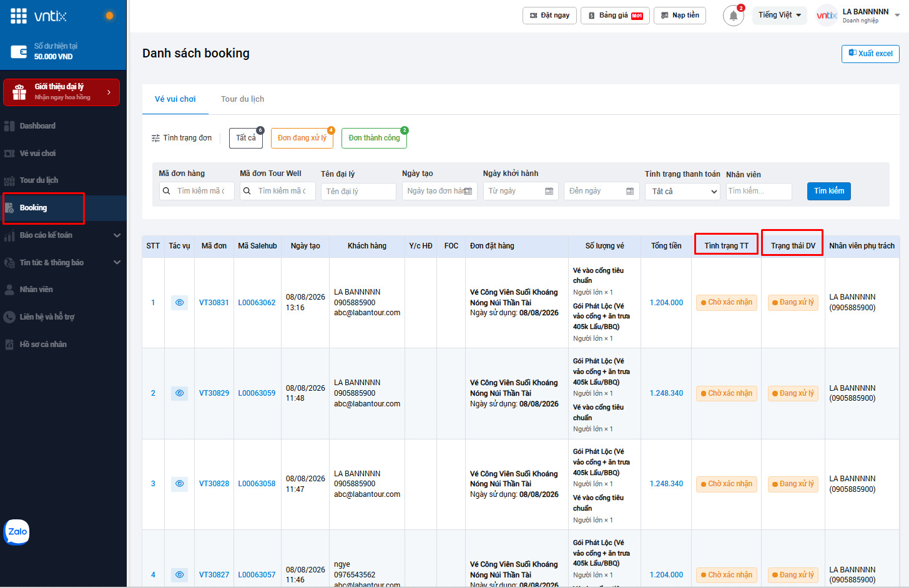Click the Đặt ngay button
This screenshot has width=909, height=588.
pos(549,16)
